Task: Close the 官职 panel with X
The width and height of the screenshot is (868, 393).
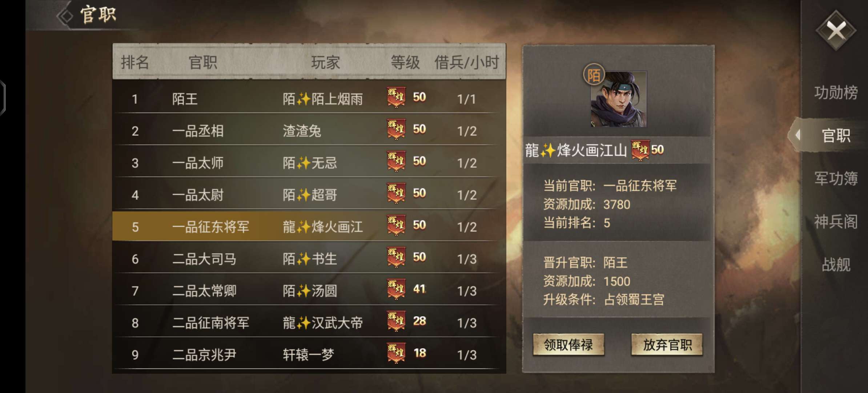Action: (836, 30)
